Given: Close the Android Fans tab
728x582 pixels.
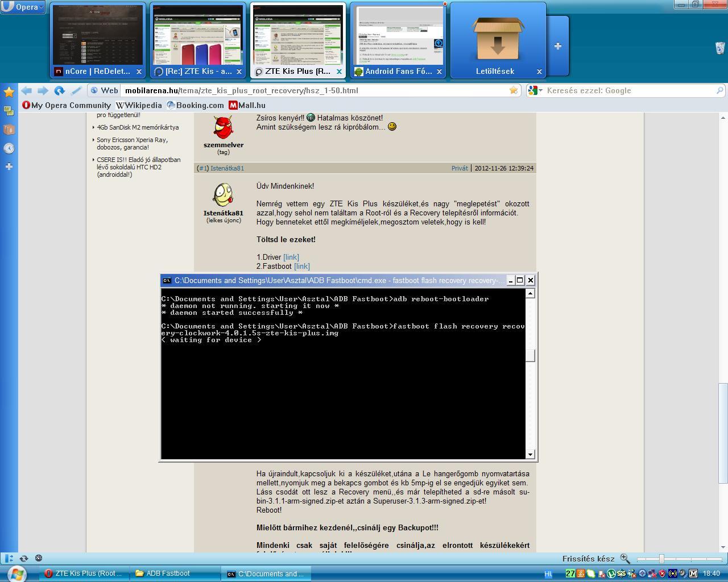Looking at the screenshot, I should pos(439,72).
